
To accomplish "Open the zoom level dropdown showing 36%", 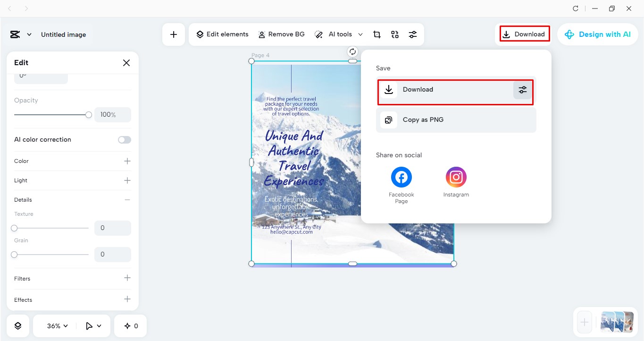I will [56, 325].
